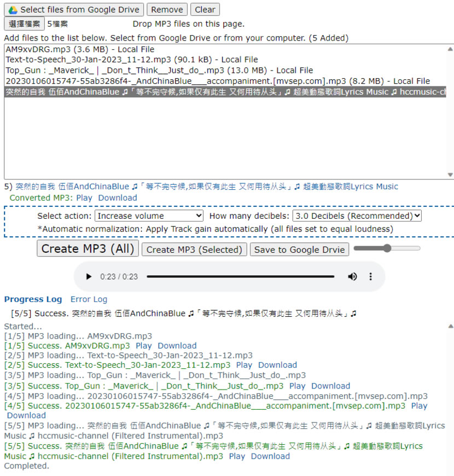The image size is (454, 476).
Task: Open the How many decibels dropdown
Action: [357, 216]
